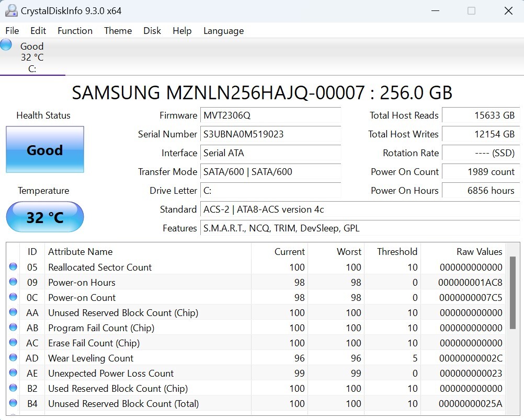Open the Language menu
524x420 pixels.
coord(223,31)
